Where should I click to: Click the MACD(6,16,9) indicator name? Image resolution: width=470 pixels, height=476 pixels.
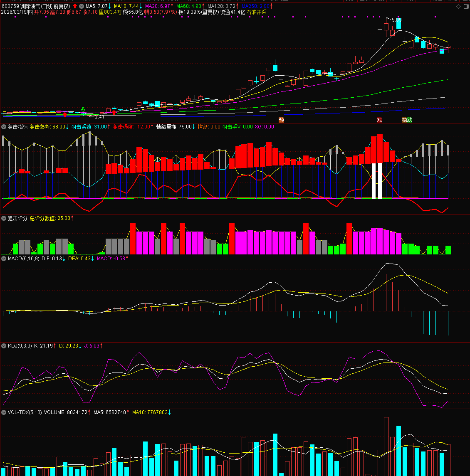pyautogui.click(x=24, y=258)
